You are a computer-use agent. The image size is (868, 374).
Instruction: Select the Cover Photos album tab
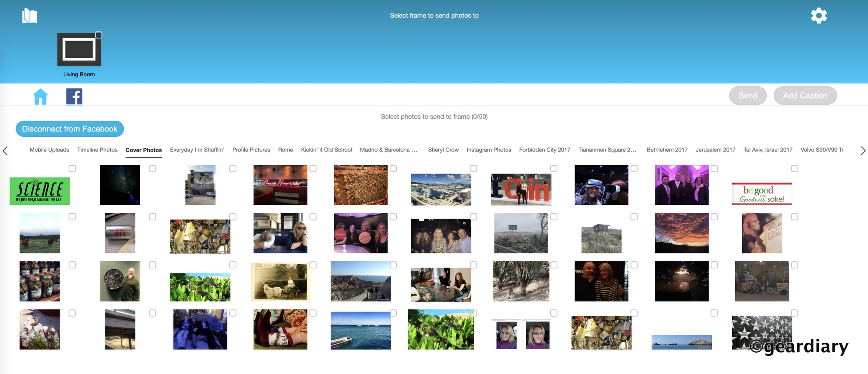point(144,150)
